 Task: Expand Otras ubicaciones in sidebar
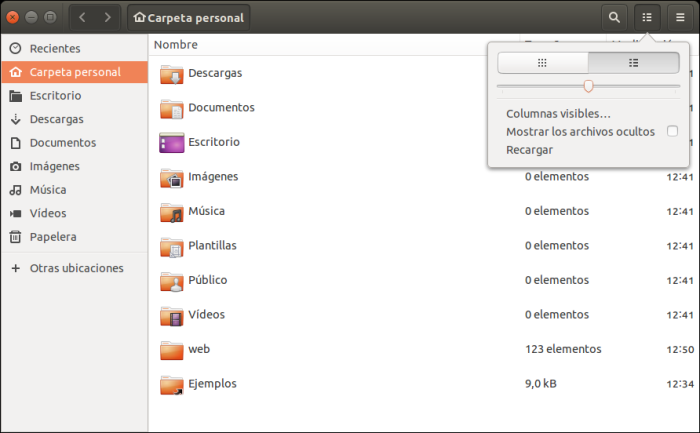tap(76, 268)
